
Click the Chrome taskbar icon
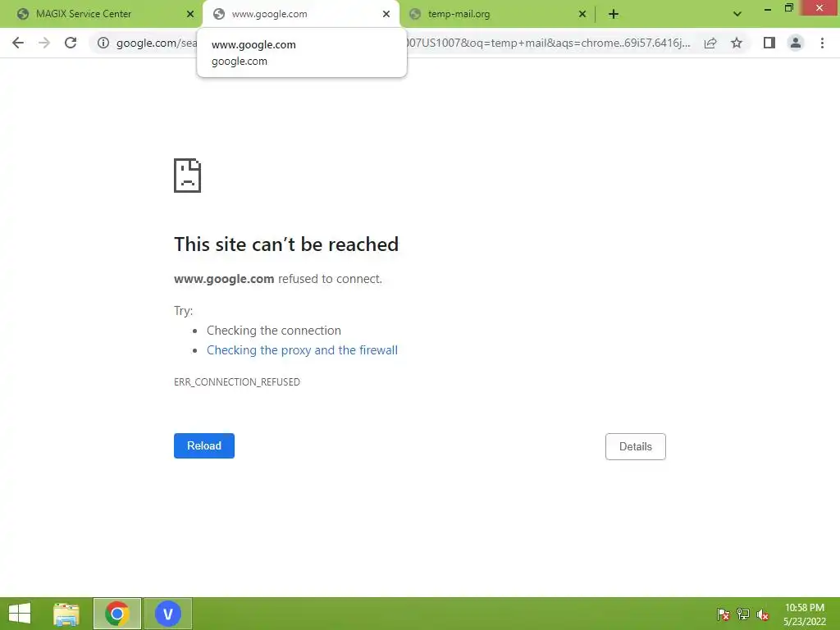point(117,614)
